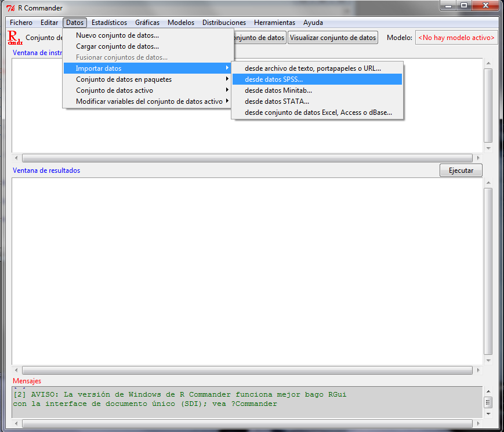Expand Conjunto de datos en paquetes submenu
Image resolution: width=504 pixels, height=432 pixels.
click(148, 79)
